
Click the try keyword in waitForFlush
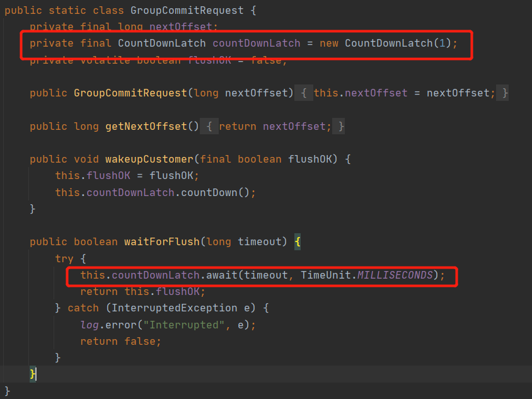(64, 258)
